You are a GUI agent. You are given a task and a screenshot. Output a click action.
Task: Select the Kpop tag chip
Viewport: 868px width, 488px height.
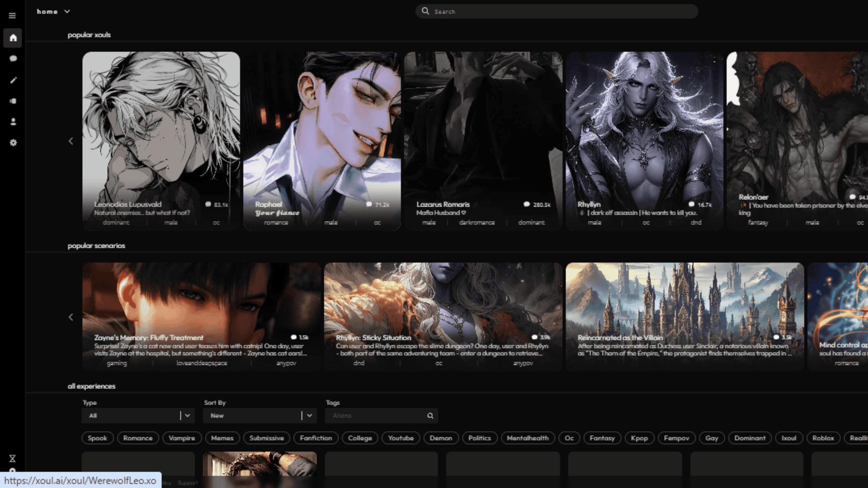click(x=639, y=438)
